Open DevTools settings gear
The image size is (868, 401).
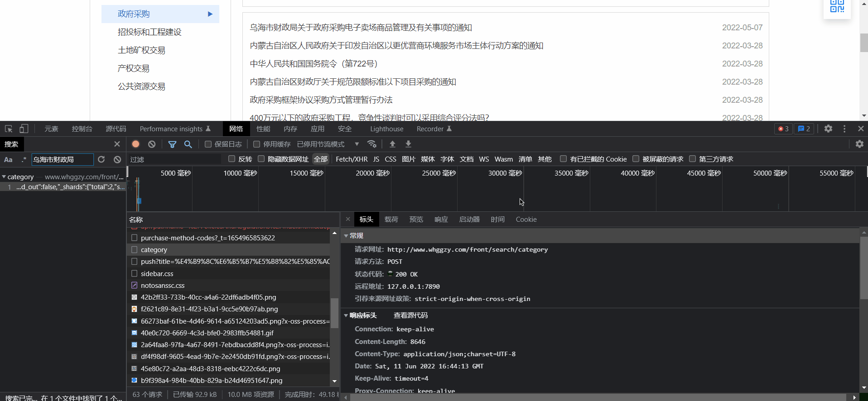[x=828, y=129]
